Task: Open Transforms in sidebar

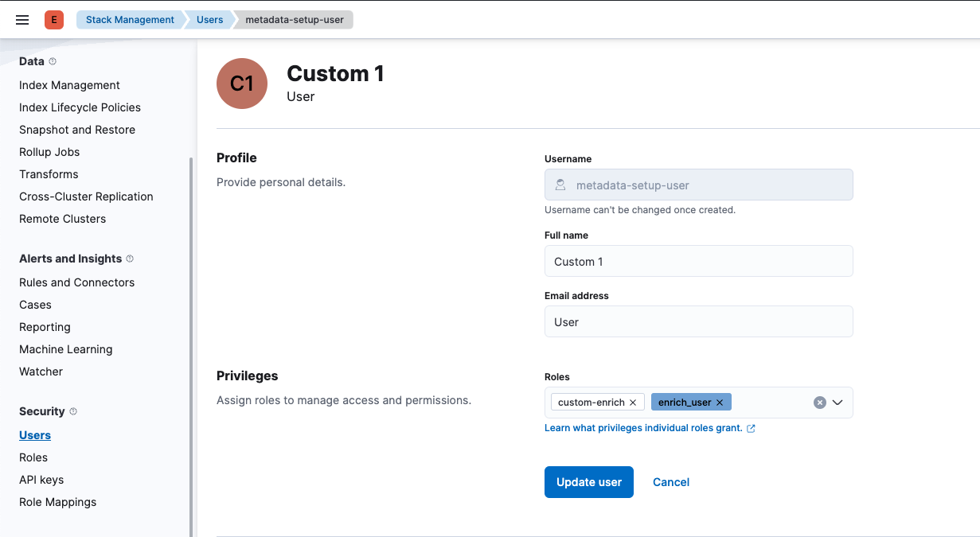Action: pos(49,174)
